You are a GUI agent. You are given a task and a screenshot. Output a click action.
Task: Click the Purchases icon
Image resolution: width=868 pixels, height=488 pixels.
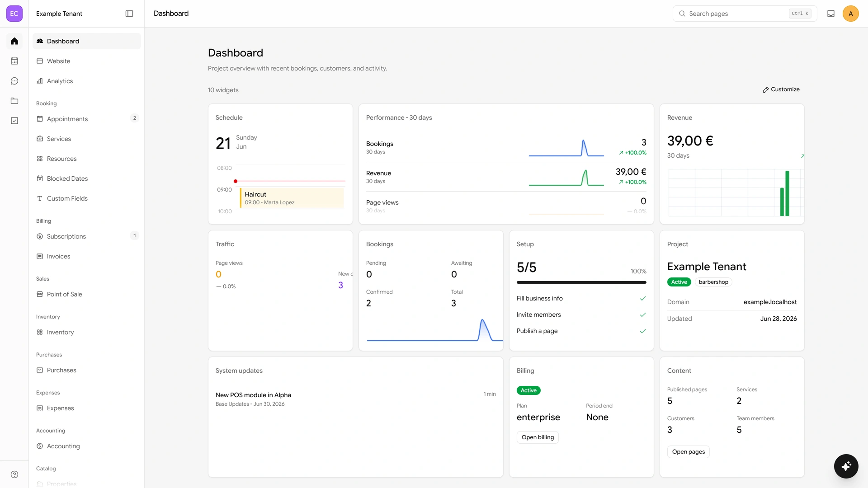coord(40,370)
